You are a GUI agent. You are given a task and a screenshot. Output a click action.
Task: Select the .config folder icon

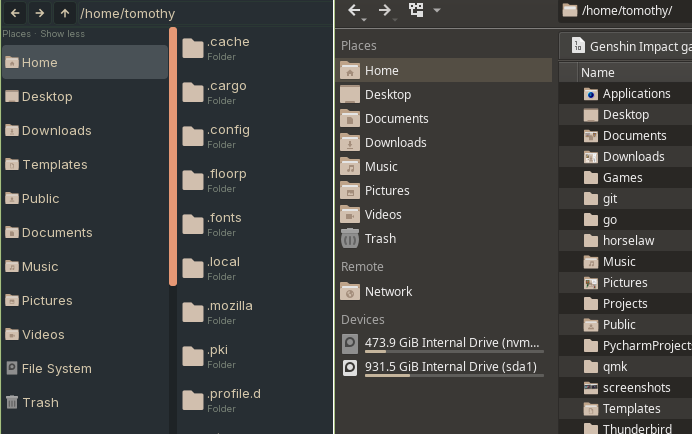click(193, 136)
